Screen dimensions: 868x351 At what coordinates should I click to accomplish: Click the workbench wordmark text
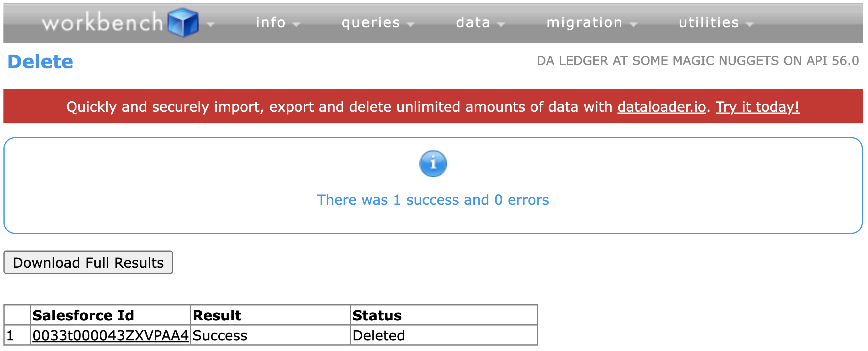coord(103,22)
